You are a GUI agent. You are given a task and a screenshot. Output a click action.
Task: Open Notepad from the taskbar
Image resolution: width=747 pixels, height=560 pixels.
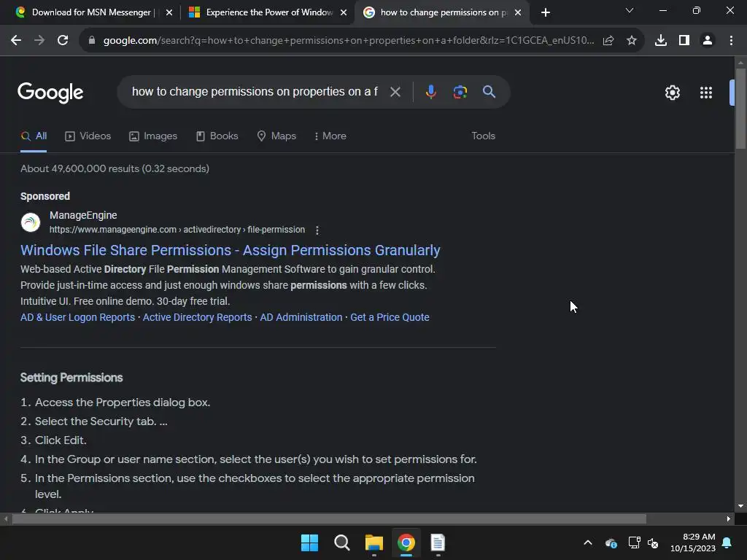coord(438,542)
